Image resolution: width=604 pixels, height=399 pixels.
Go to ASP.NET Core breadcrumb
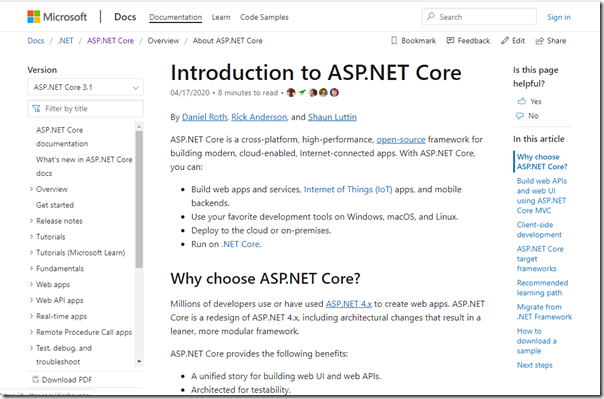pyautogui.click(x=110, y=41)
